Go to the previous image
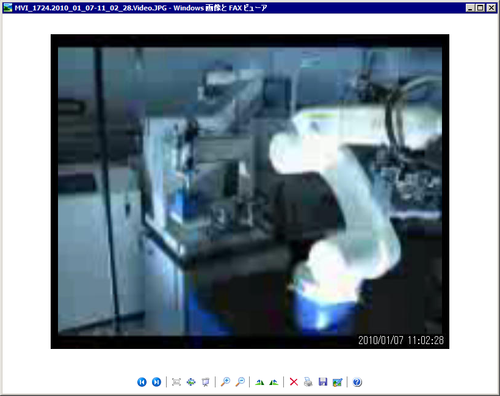The width and height of the screenshot is (500, 396). (142, 382)
